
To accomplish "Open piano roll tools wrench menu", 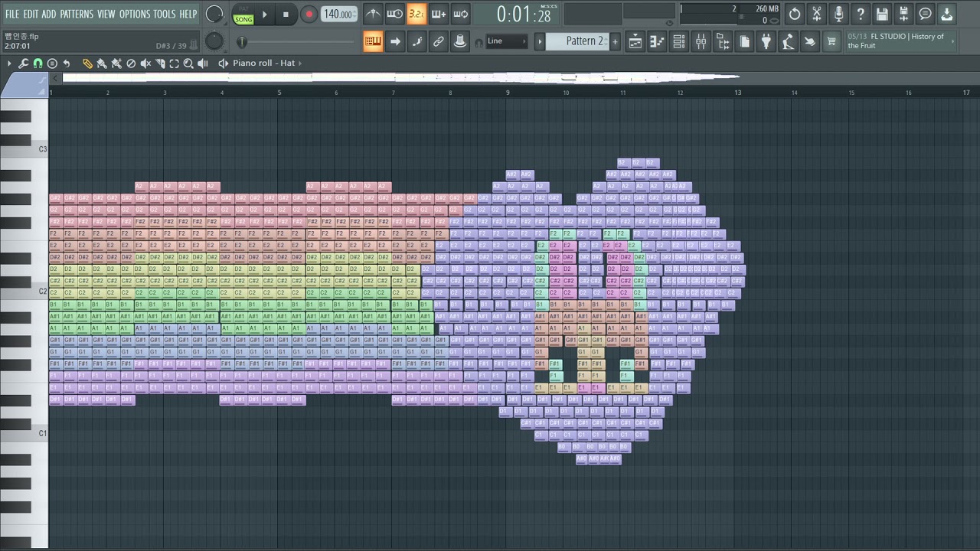I will pos(23,64).
